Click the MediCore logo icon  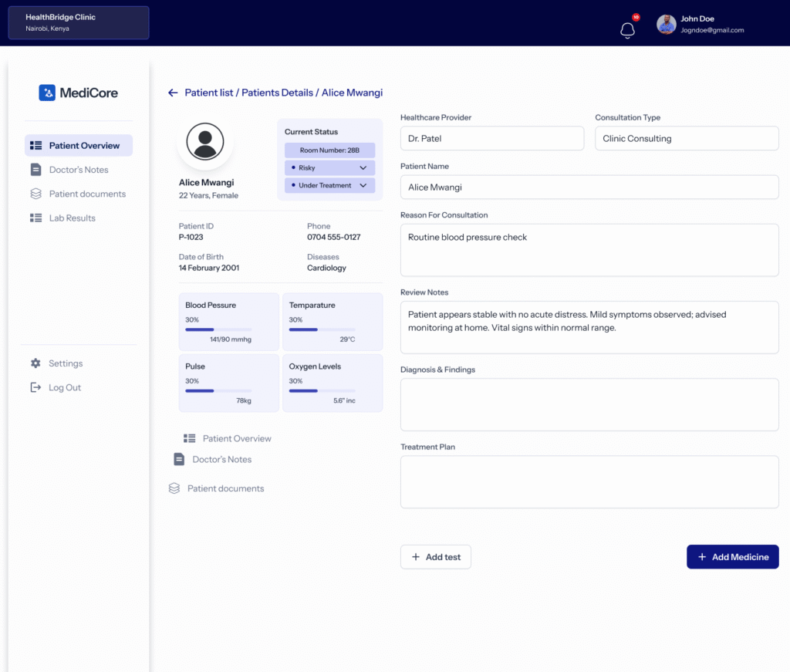click(47, 93)
